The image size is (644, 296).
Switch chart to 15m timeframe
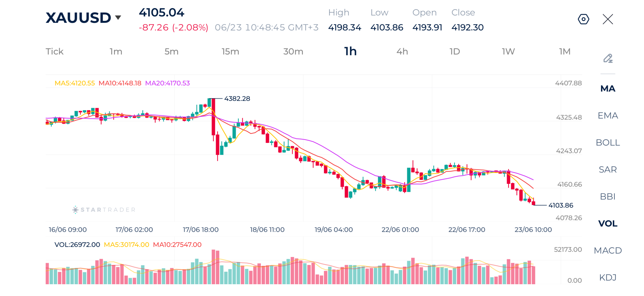230,51
